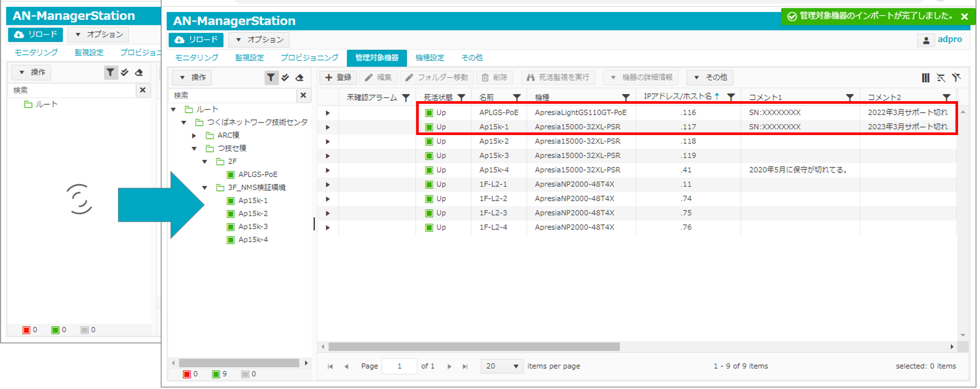The height and width of the screenshot is (389, 980).
Task: Click the tree panel horizontal scrollbar
Action: [x=239, y=363]
